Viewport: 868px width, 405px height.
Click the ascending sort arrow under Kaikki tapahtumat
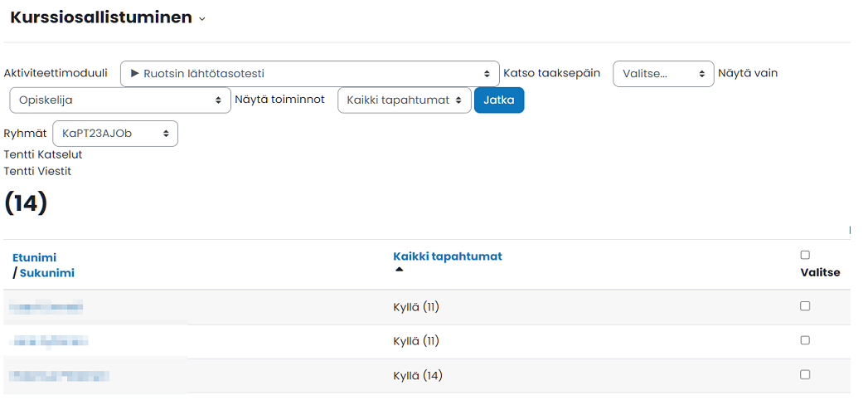tap(399, 270)
